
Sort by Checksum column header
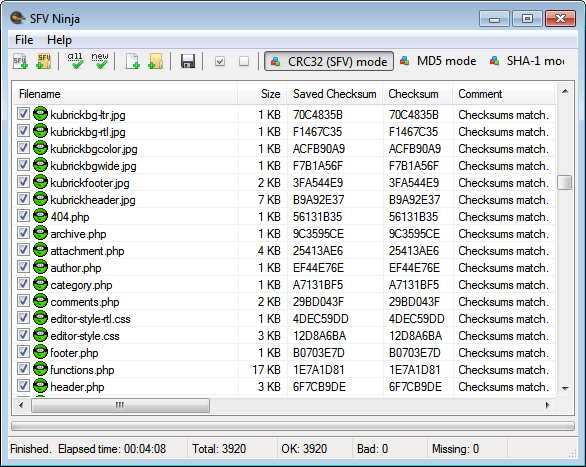(x=417, y=94)
